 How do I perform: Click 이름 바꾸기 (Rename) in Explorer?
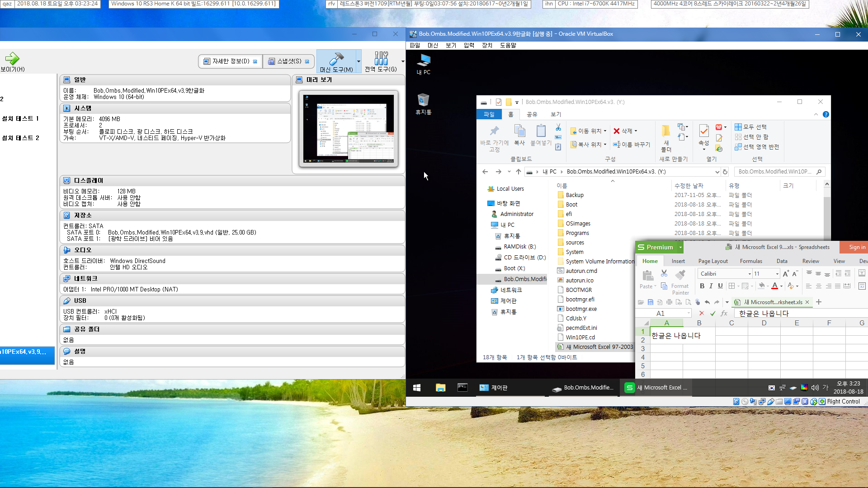pos(632,145)
